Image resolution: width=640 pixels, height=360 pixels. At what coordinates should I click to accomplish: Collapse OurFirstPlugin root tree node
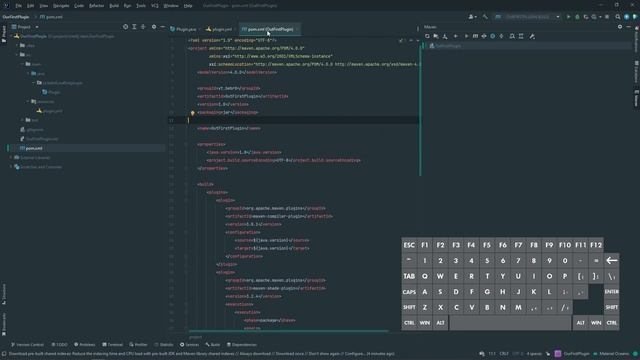pyautogui.click(x=11, y=36)
